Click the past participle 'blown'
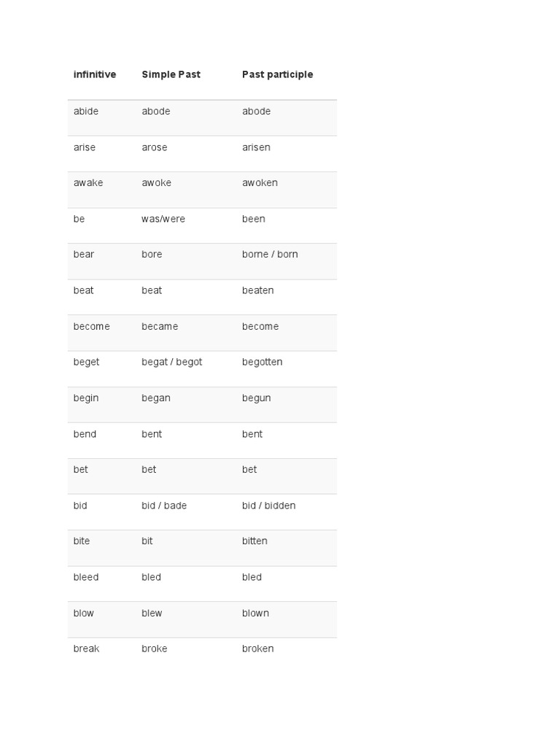Screen dimensions: 560x747 tap(255, 614)
